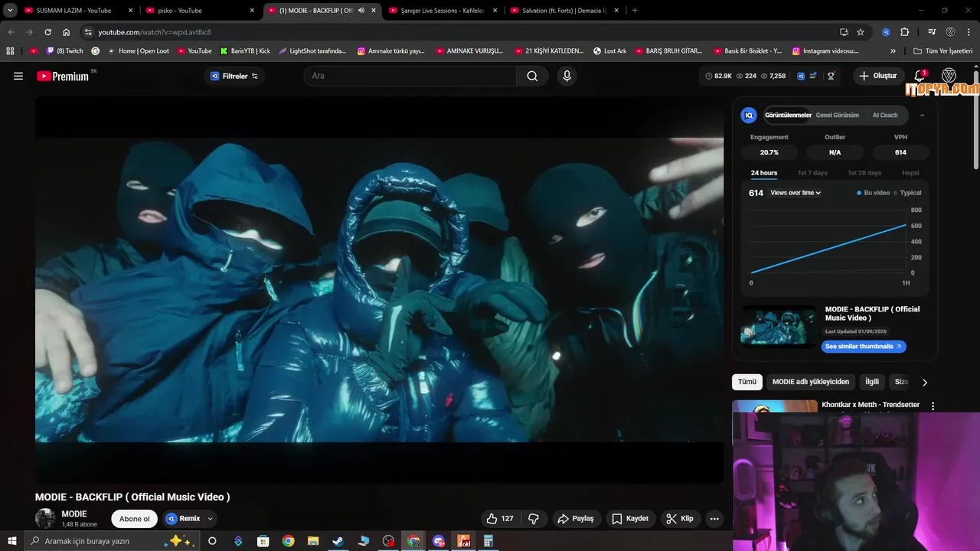Open the notifications bell
The height and width of the screenshot is (551, 980).
(x=920, y=76)
